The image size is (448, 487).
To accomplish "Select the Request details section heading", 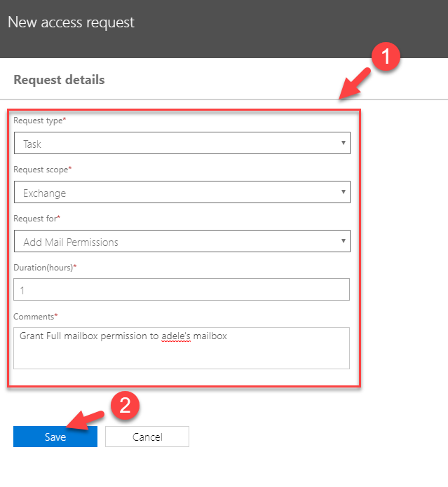I will point(59,80).
